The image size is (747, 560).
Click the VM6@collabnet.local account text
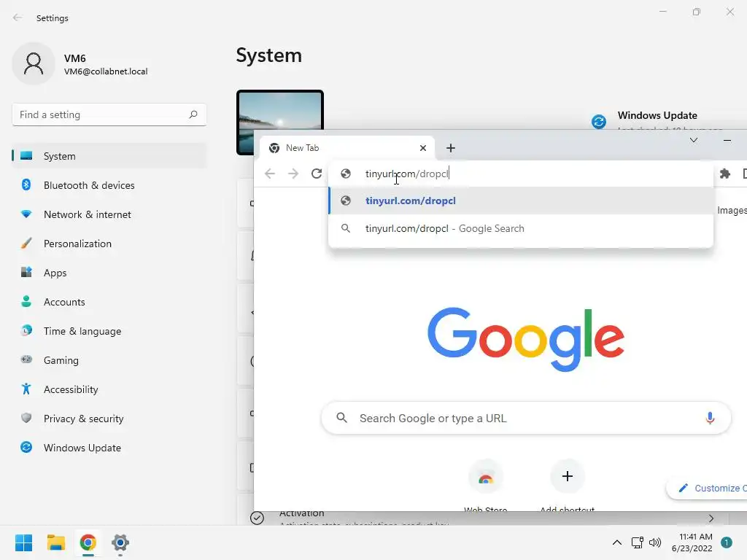[106, 71]
